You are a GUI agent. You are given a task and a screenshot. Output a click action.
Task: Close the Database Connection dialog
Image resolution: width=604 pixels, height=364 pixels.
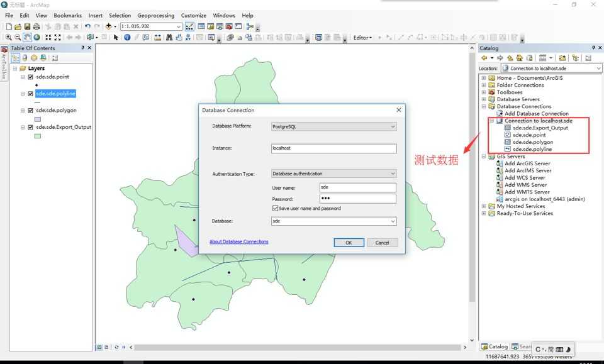point(399,110)
